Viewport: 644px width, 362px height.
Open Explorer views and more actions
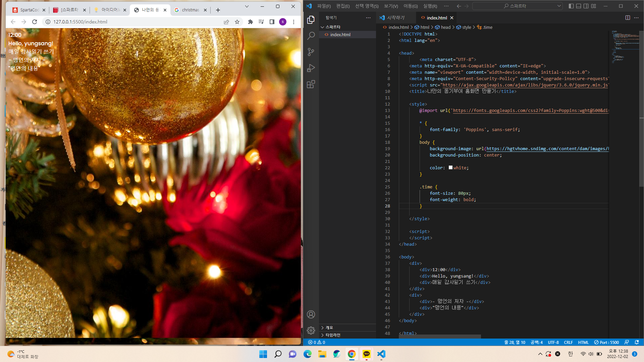368,18
